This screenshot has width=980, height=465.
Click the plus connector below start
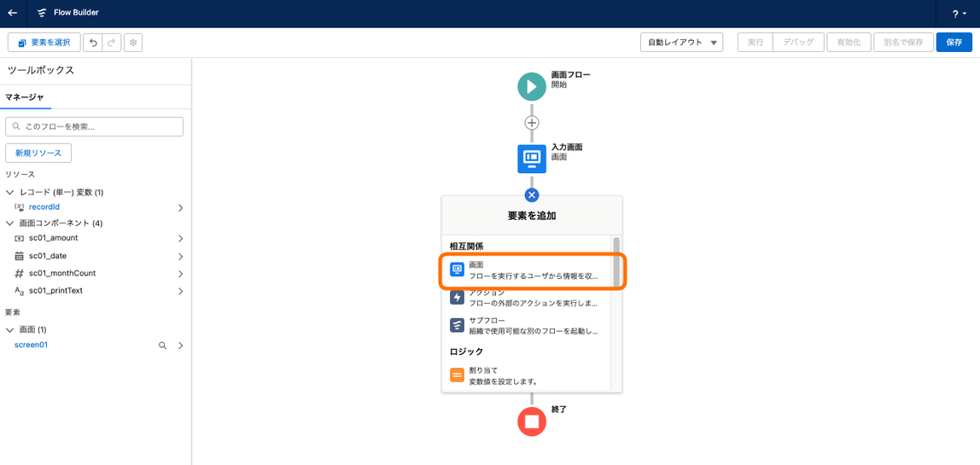point(531,123)
